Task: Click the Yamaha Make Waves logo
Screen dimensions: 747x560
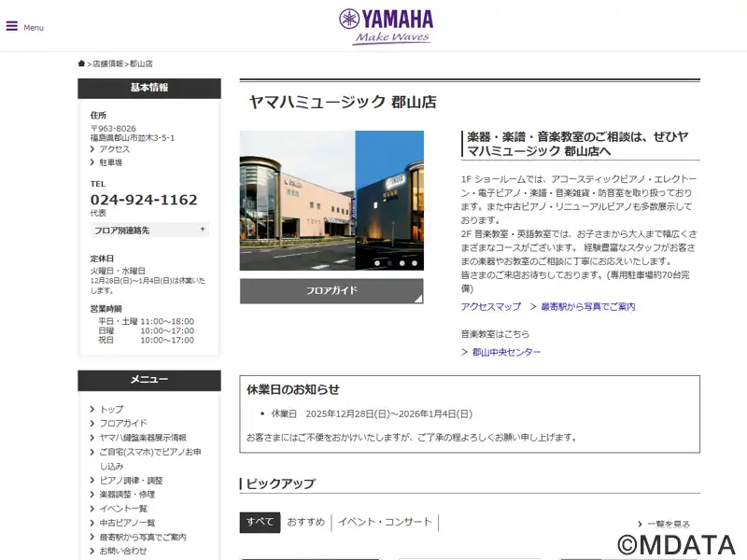Action: [386, 27]
